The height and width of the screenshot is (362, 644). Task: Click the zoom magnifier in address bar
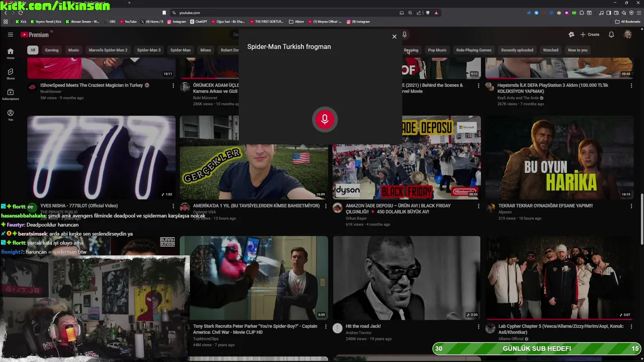pyautogui.click(x=410, y=13)
